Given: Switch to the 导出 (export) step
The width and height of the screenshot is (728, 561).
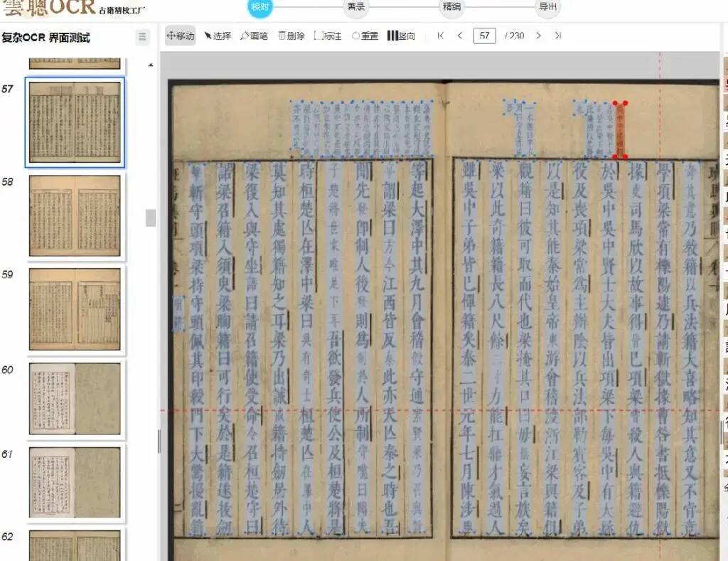Looking at the screenshot, I should (x=548, y=6).
